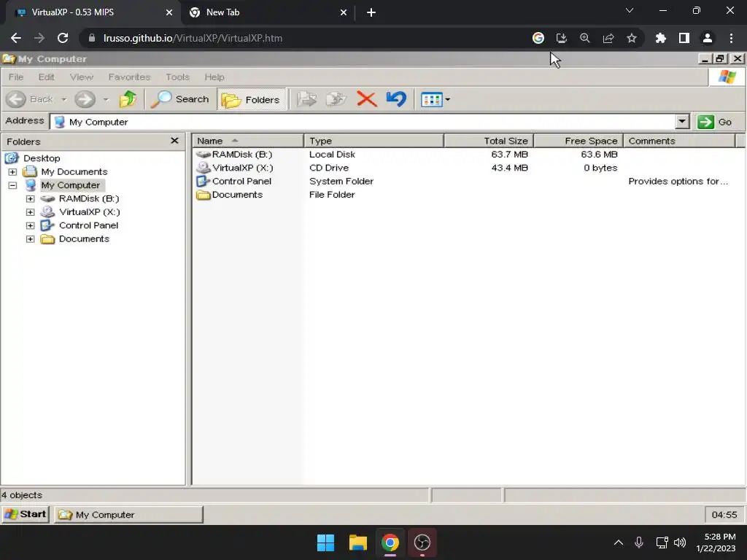The height and width of the screenshot is (560, 747).
Task: Click the Copy To toolbar icon
Action: 336,99
